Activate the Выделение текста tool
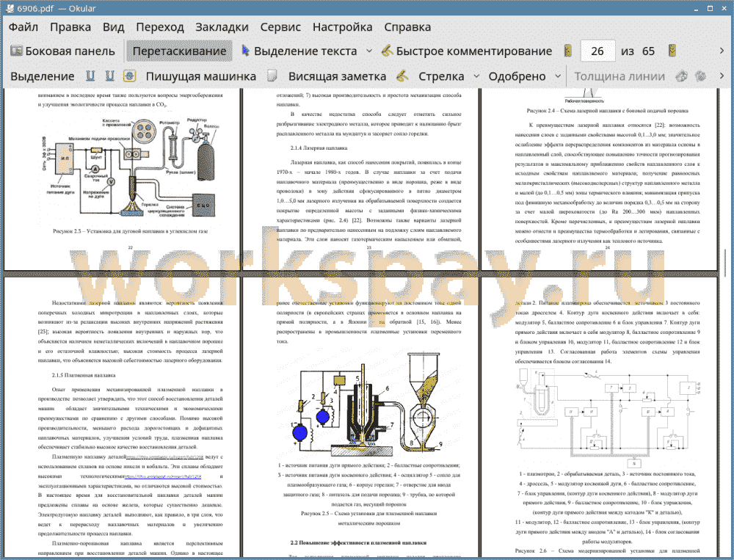The image size is (734, 560). click(x=299, y=51)
